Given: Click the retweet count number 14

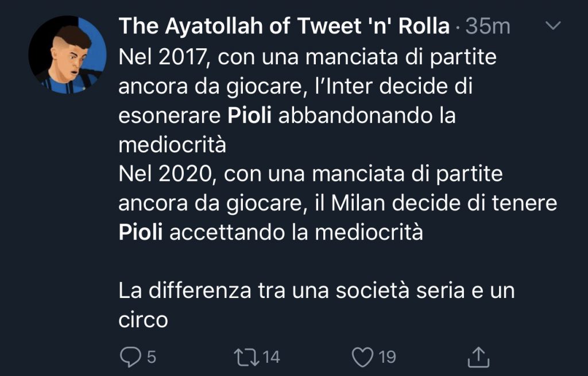Looking at the screenshot, I should click(270, 357).
